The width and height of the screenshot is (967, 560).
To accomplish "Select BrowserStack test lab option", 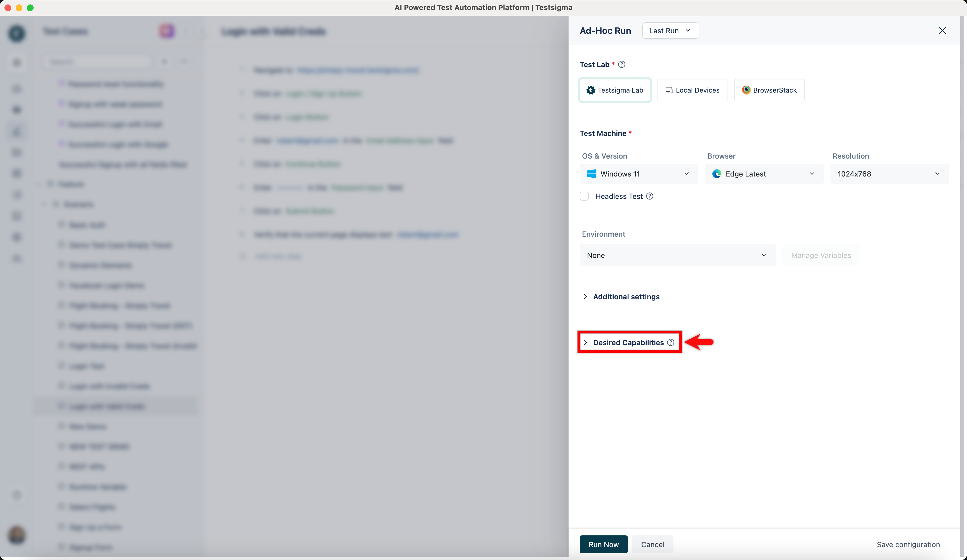I will point(769,90).
